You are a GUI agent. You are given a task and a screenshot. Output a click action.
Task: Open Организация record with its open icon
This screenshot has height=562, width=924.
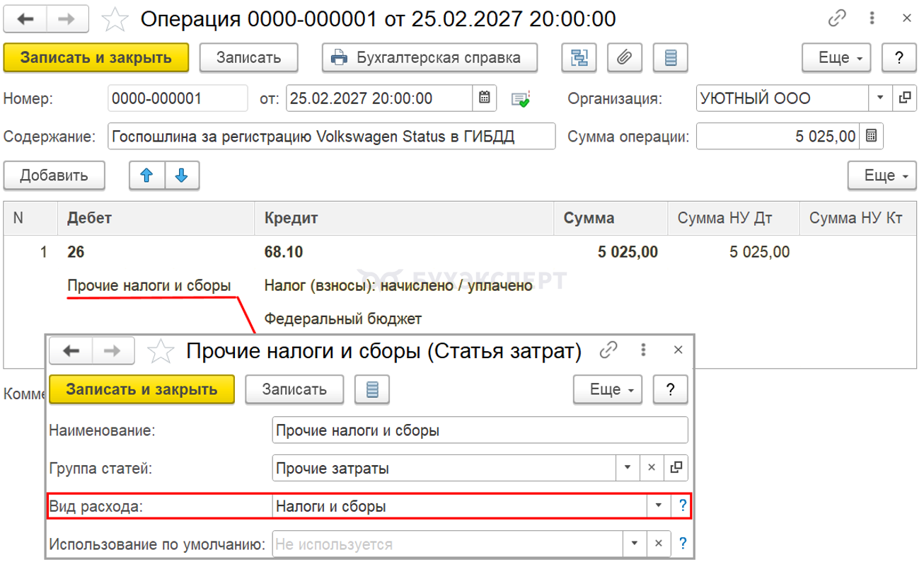[903, 98]
